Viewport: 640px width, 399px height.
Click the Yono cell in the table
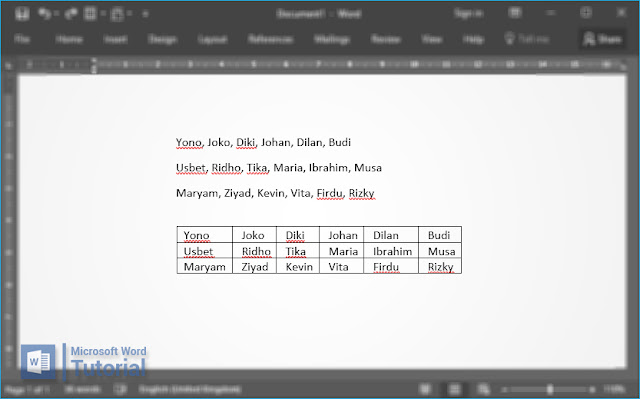point(204,235)
